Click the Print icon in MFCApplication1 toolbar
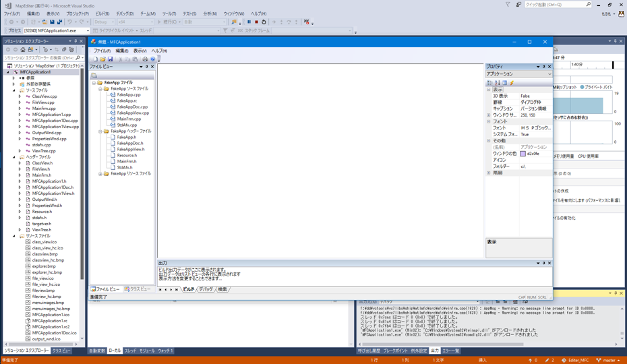This screenshot has width=627, height=364. pyautogui.click(x=145, y=59)
